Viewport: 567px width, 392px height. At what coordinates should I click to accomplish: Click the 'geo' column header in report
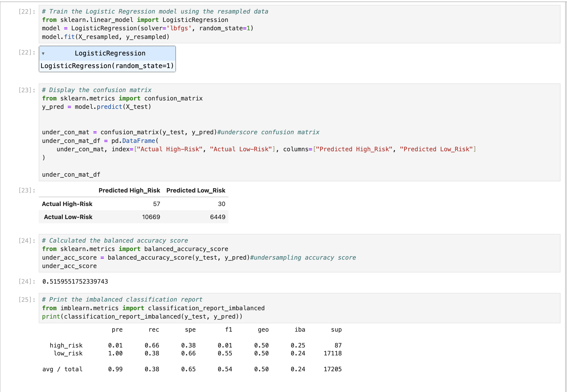(x=263, y=330)
